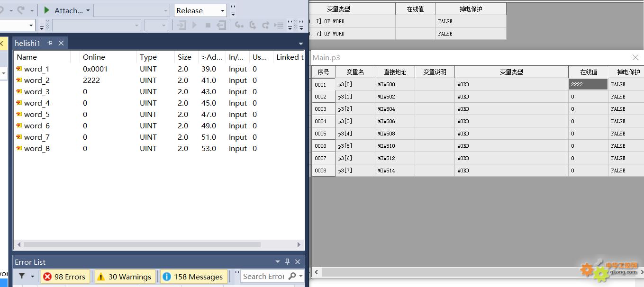The width and height of the screenshot is (644, 287).
Task: Click the word_1 variable icon
Action: (x=19, y=69)
